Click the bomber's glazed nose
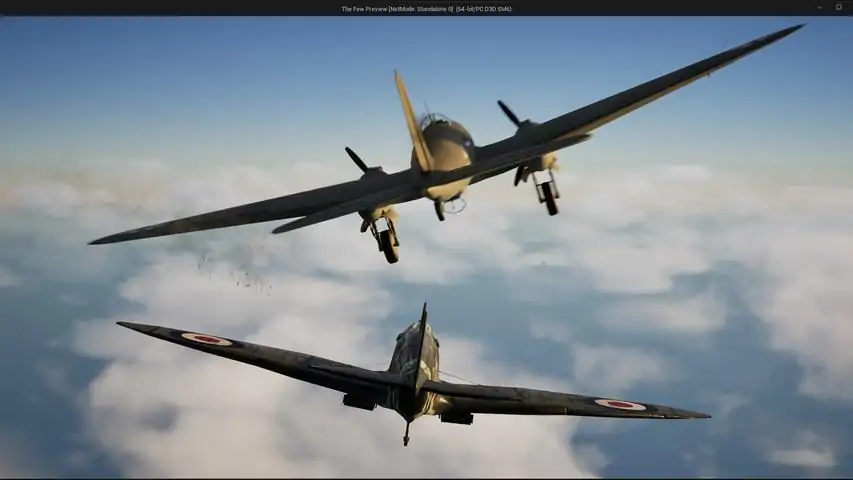This screenshot has width=853, height=480. point(435,120)
